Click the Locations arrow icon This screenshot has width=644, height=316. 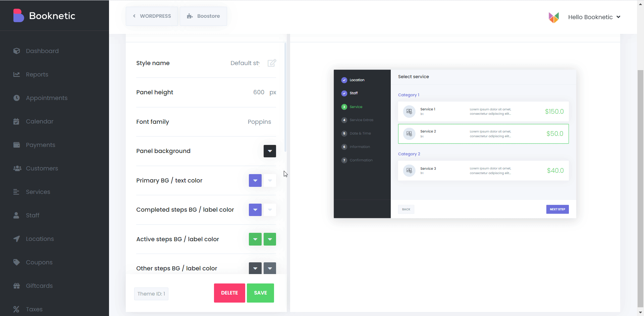[x=16, y=239]
